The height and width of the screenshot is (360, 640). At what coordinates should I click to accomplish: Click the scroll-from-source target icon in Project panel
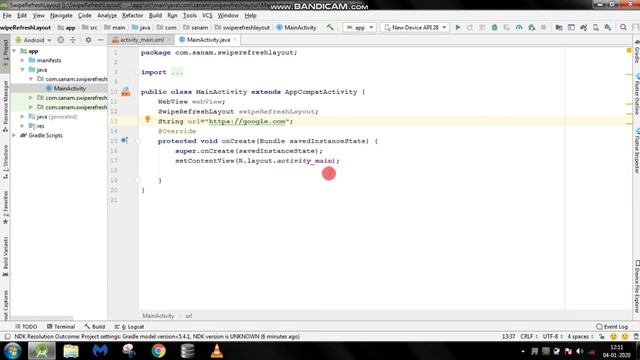[60, 40]
